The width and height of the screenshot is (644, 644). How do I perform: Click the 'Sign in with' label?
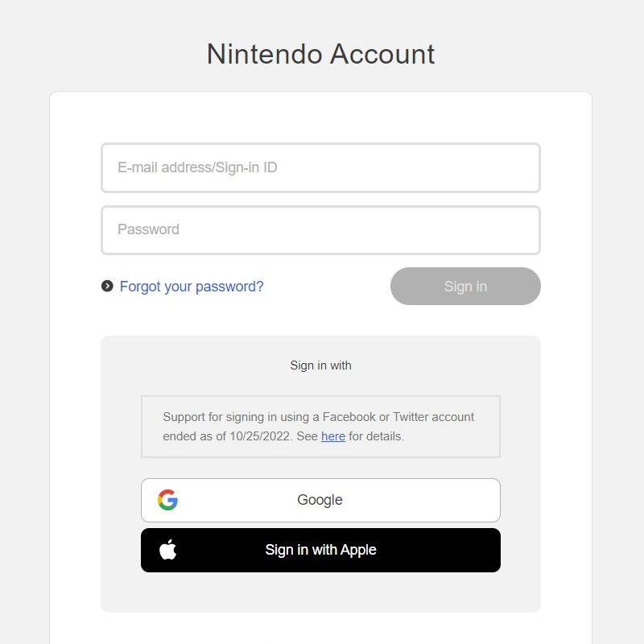point(320,365)
